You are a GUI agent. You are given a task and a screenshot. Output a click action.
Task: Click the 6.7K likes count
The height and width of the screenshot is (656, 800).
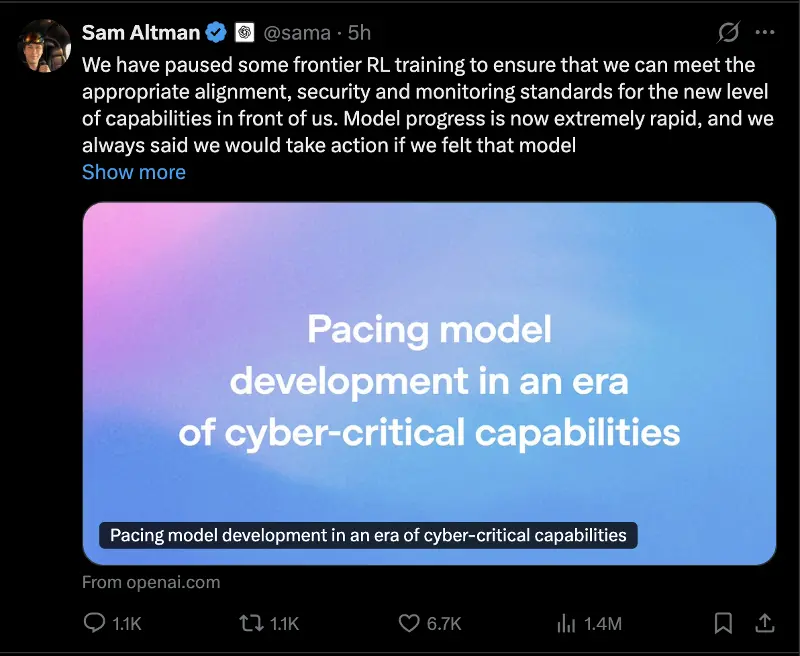click(x=444, y=623)
